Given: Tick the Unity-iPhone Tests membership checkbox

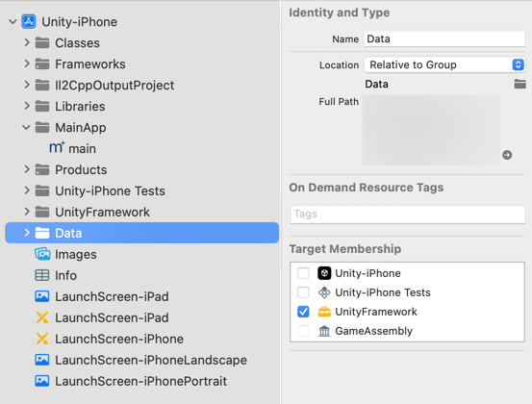Looking at the screenshot, I should tap(303, 292).
